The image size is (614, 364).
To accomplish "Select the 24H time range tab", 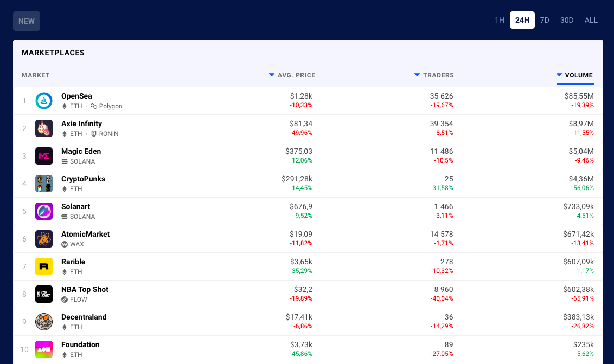I will pos(522,21).
